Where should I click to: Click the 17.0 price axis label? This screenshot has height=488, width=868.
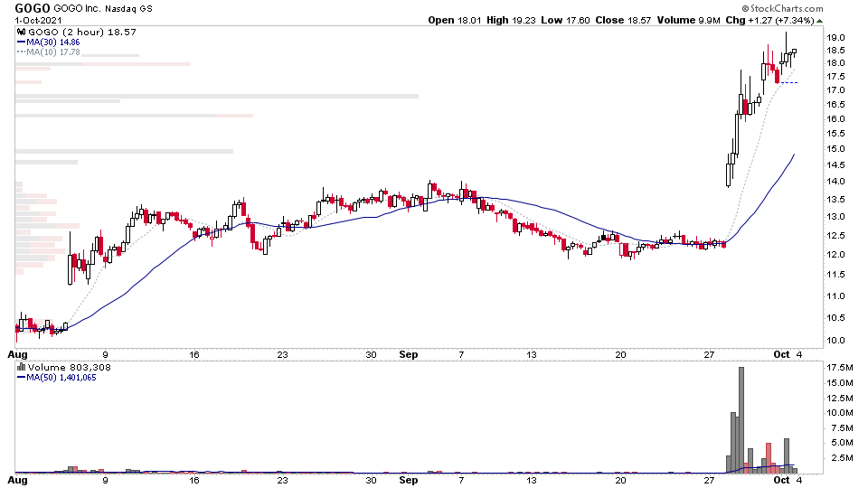[835, 90]
